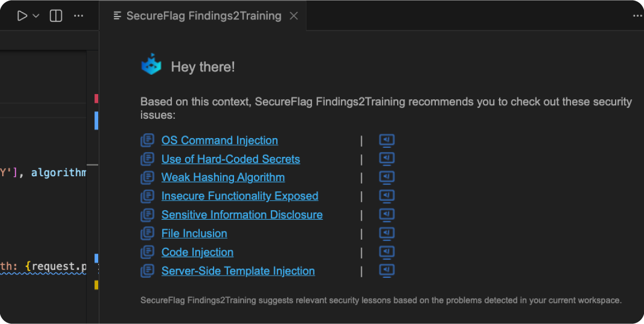Click the lesson icon beside Sensitive Information Disclosure
Screen dimensions: 644x324
click(x=148, y=214)
